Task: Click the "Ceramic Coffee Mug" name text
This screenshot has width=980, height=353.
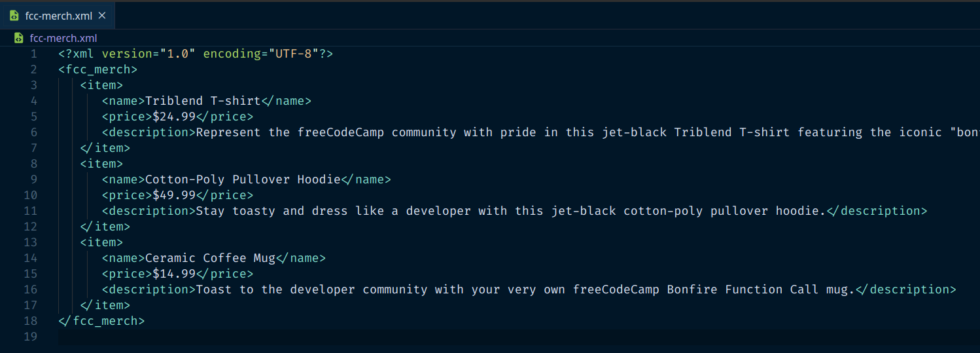Action: point(209,258)
